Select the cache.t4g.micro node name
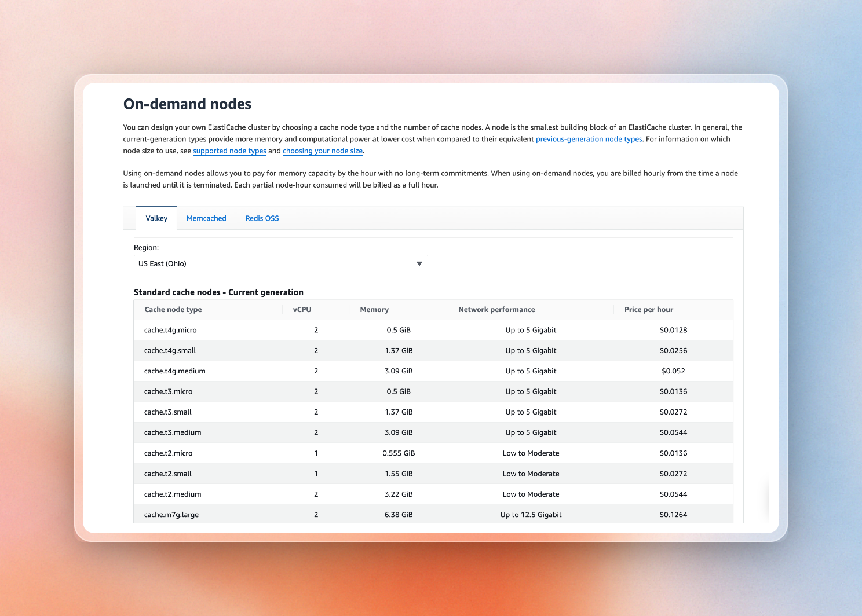Screen dimensions: 862x616 coord(170,330)
